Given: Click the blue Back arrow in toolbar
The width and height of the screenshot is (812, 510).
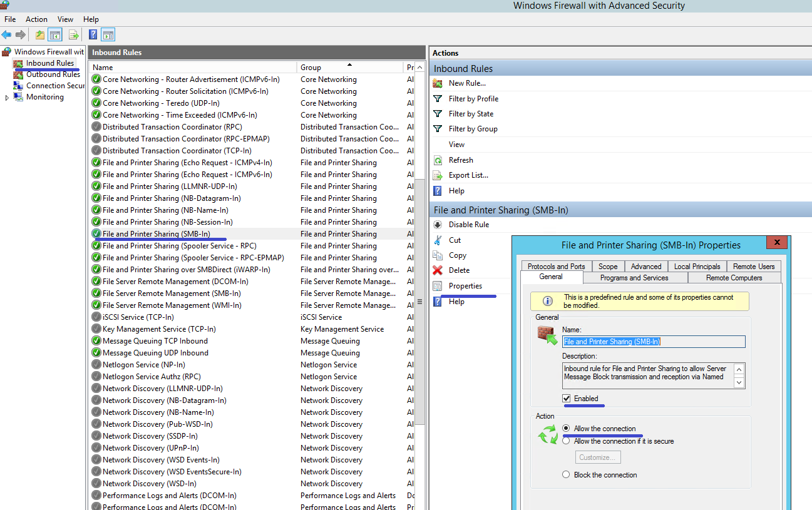Looking at the screenshot, I should coord(7,35).
